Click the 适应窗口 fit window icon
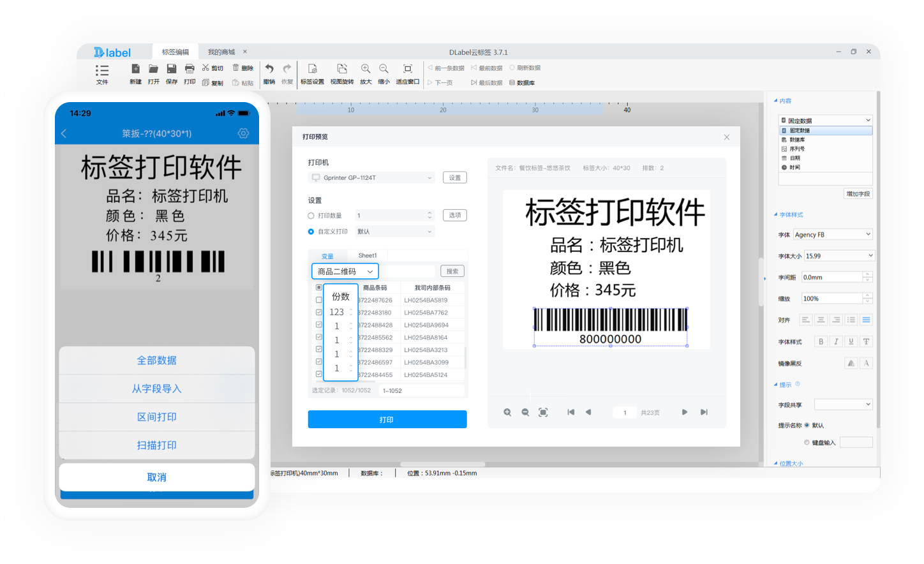The width and height of the screenshot is (924, 564). [x=408, y=69]
